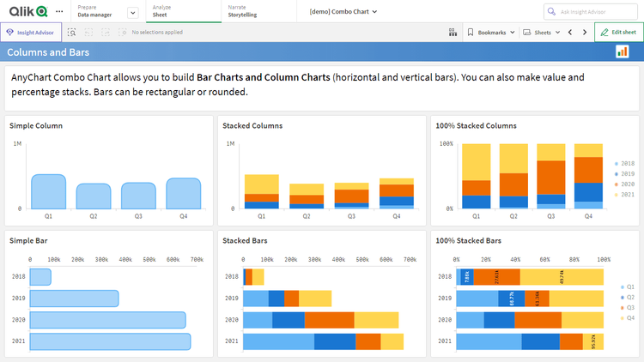
Task: Click the Edit sheet button
Action: point(618,32)
